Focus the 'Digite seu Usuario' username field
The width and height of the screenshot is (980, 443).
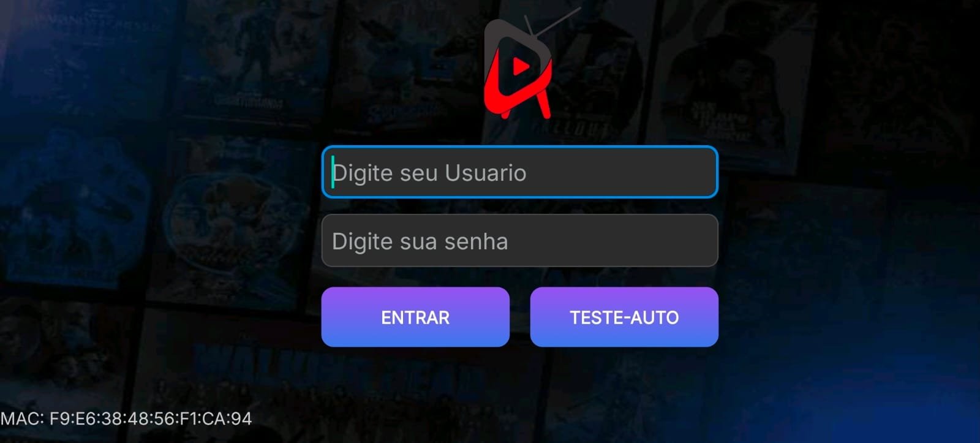[519, 172]
